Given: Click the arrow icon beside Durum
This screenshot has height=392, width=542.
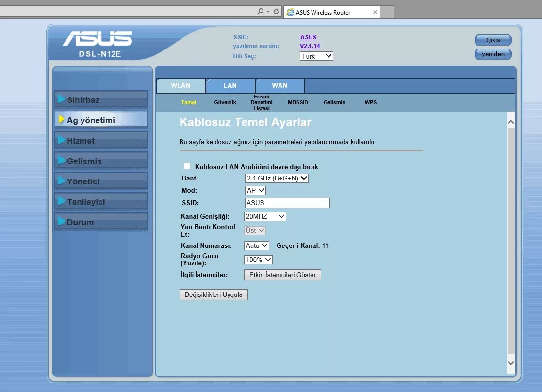Looking at the screenshot, I should 61,222.
